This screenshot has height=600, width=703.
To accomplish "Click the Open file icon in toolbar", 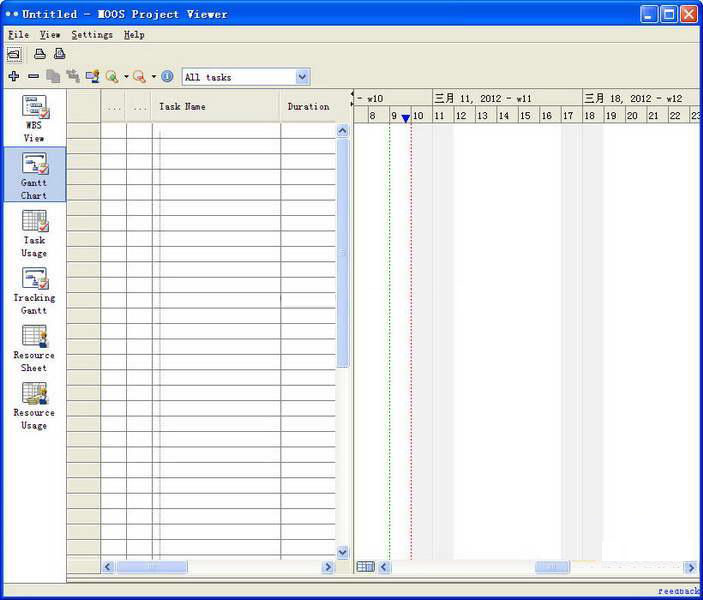I will point(14,54).
